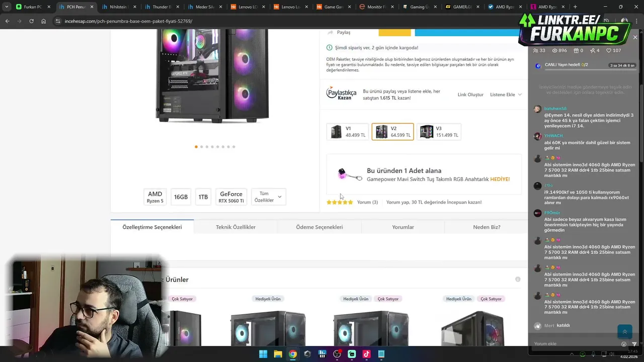644x362 pixels.
Task: Click the info icon beside the Ürünler heading
Action: (518, 279)
